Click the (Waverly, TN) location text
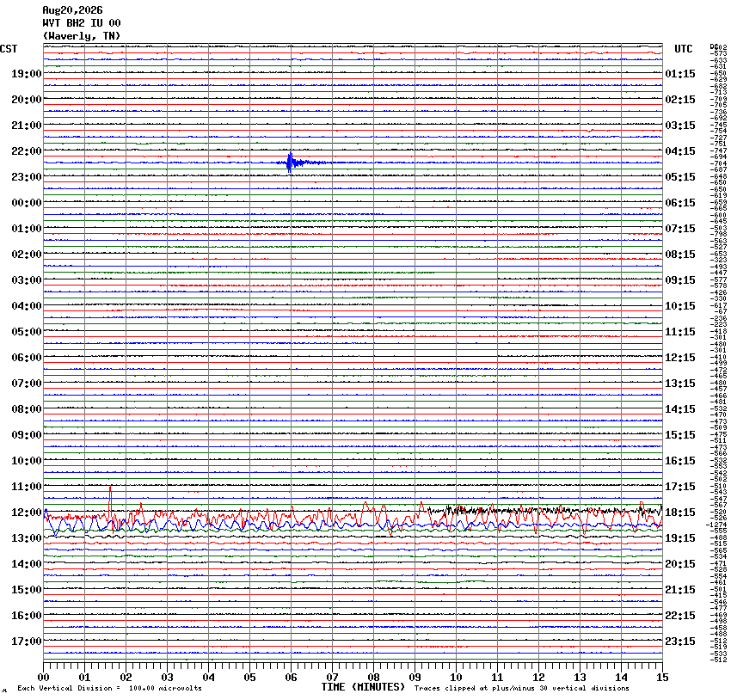The height and width of the screenshot is (700, 731). tap(82, 36)
